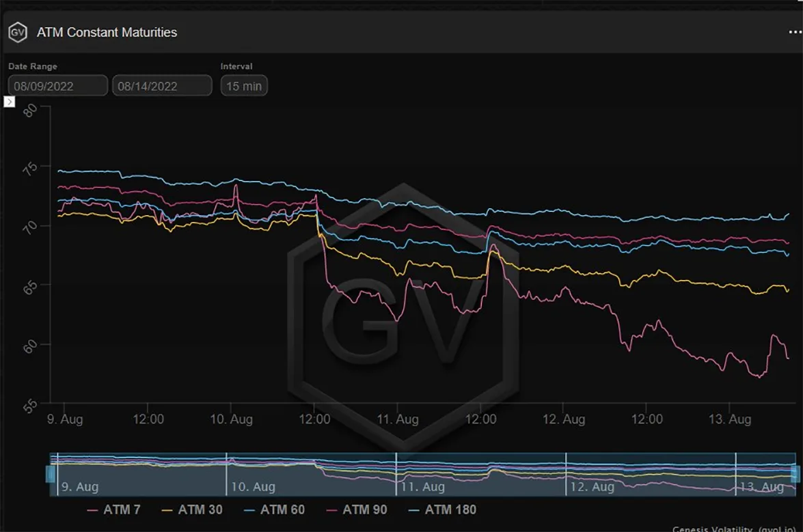Click the 13. Aug x-axis label
Image resolution: width=803 pixels, height=532 pixels.
[730, 419]
